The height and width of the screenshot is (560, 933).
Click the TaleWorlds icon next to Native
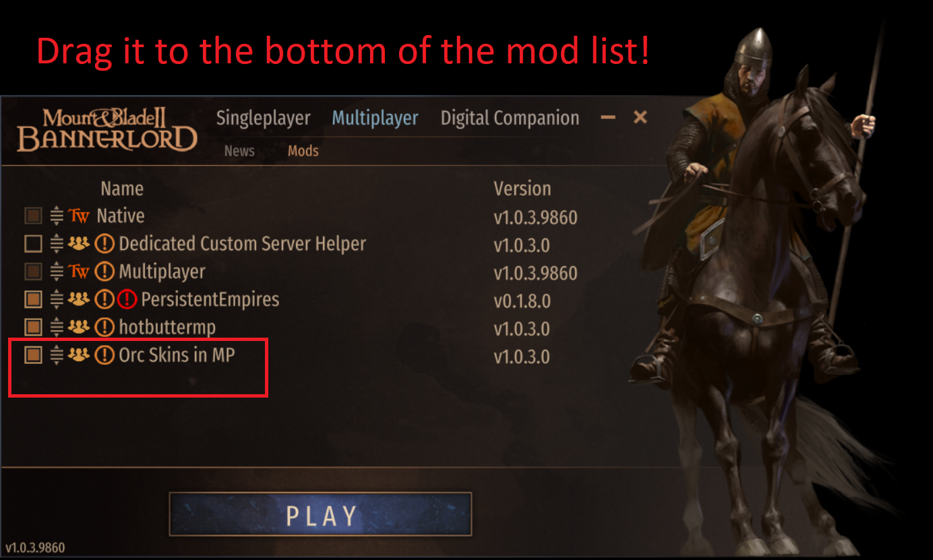tap(79, 216)
